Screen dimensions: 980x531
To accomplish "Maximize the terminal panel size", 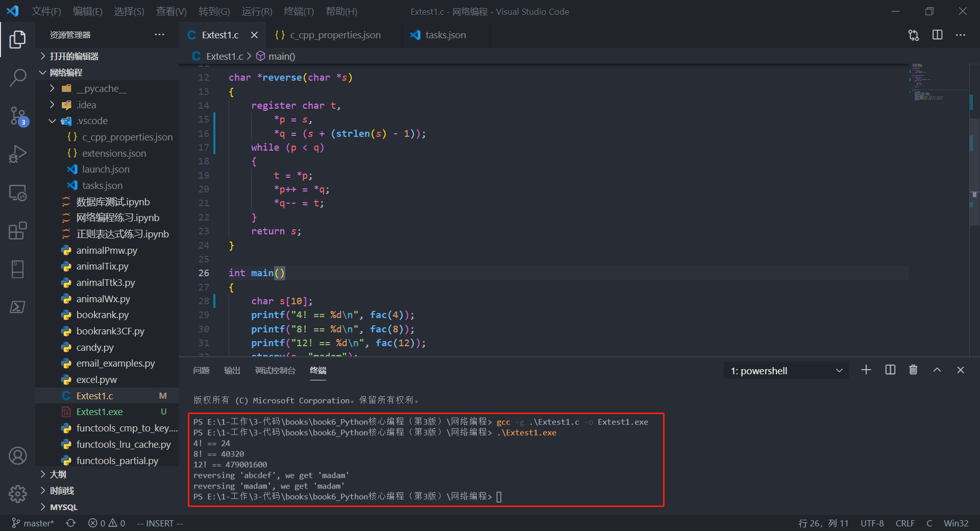I will 937,370.
